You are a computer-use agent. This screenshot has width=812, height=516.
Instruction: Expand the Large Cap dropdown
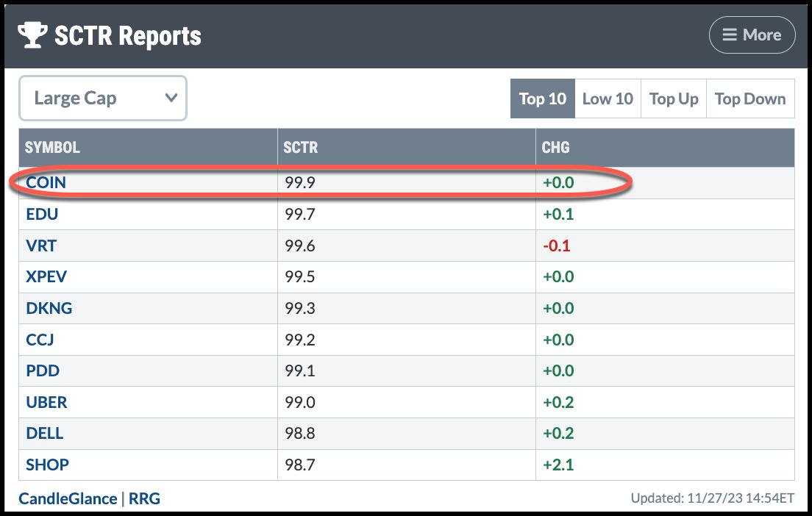(102, 98)
